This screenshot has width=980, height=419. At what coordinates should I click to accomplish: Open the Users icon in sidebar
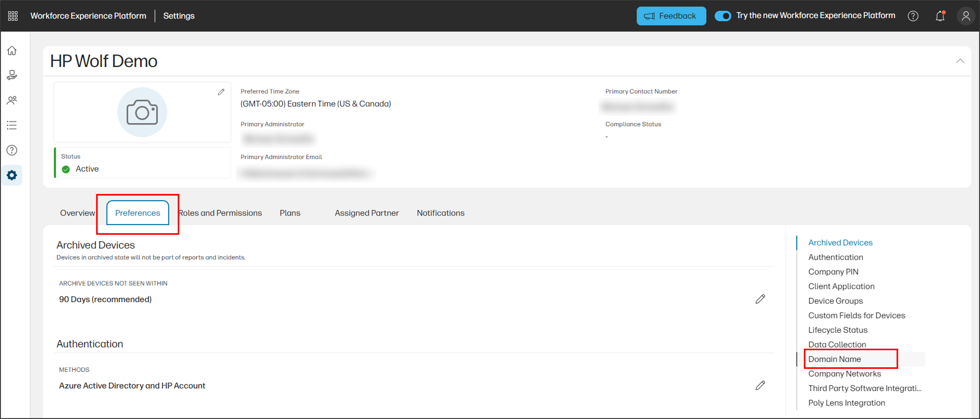[12, 100]
